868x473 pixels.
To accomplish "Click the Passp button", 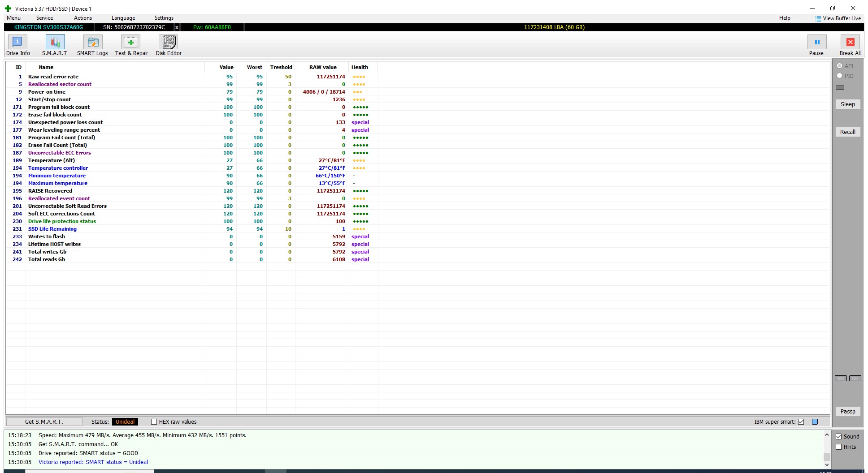I will (x=847, y=412).
